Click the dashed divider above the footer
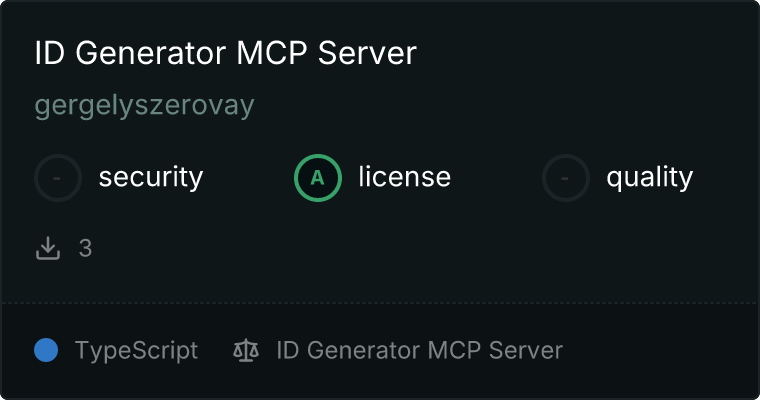760x400 pixels. [380, 303]
